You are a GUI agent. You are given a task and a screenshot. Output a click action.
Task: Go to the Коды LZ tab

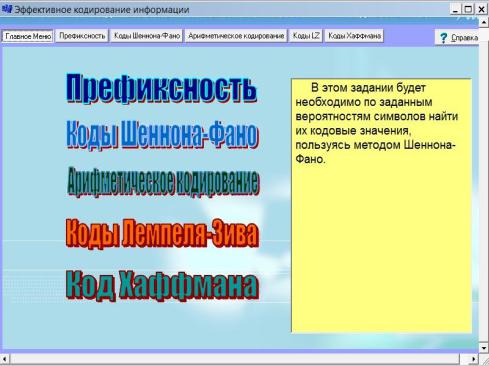[x=306, y=36]
